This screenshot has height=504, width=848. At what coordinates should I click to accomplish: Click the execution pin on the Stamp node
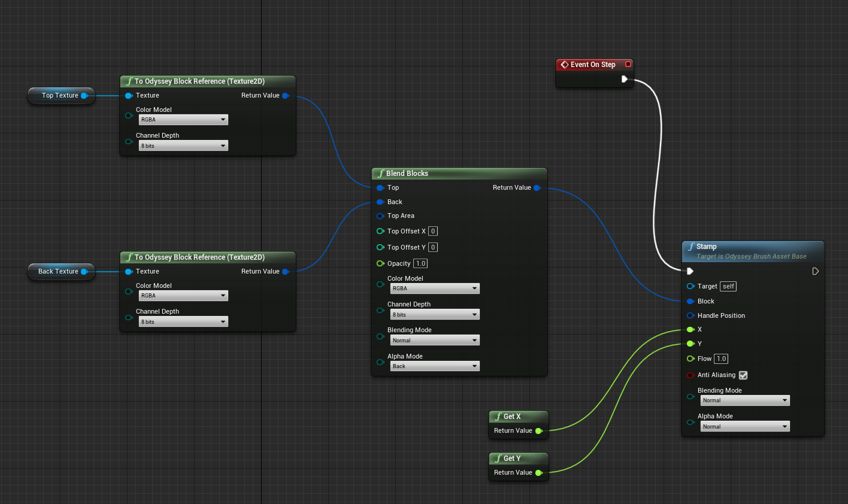690,271
